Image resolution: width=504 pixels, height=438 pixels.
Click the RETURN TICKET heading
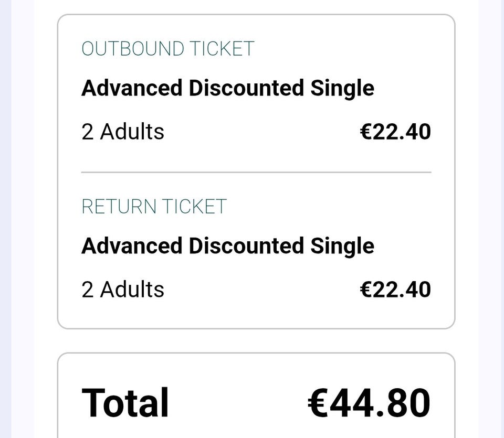tap(154, 207)
